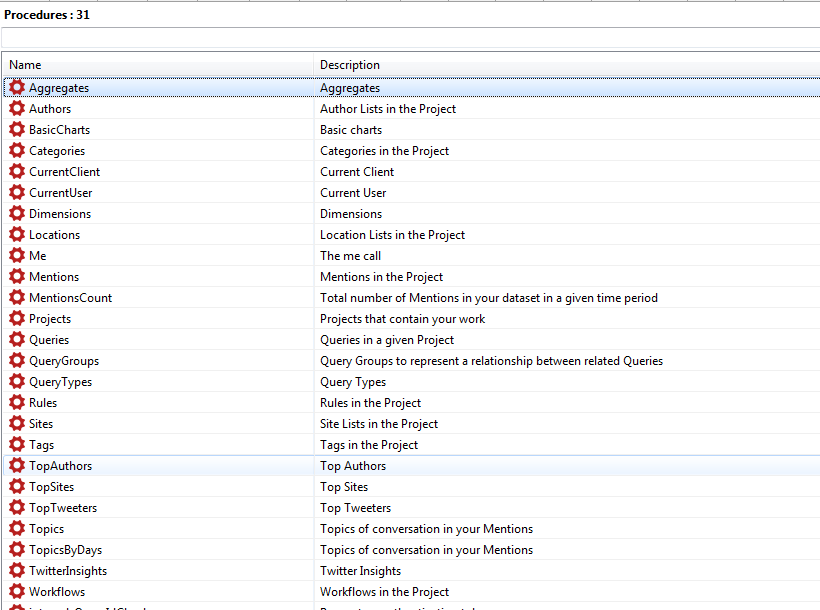820x610 pixels.
Task: Click the Workflows gear icon
Action: [17, 592]
